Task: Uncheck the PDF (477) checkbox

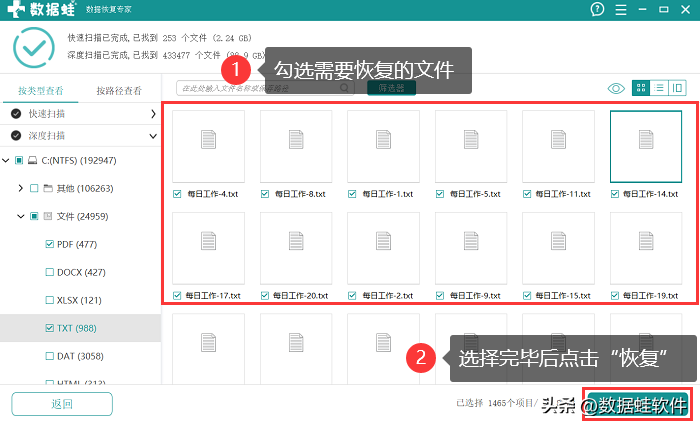Action: coord(50,244)
